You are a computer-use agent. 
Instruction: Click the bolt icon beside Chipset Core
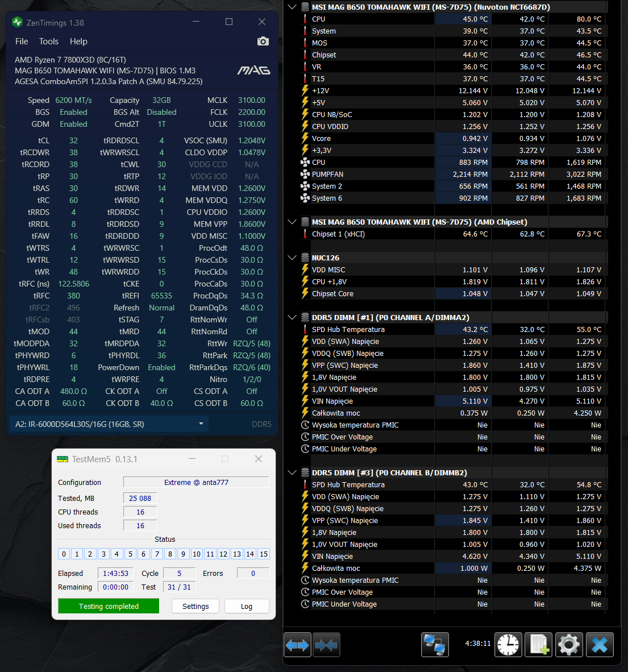[305, 293]
